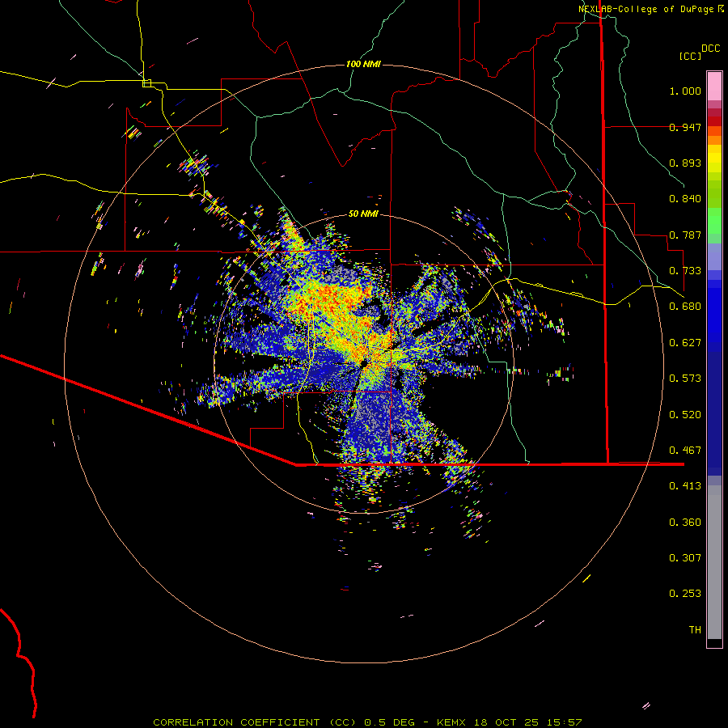Viewport: 728px width, 728px height.
Task: Click the 1.000 legend value
Action: (685, 91)
